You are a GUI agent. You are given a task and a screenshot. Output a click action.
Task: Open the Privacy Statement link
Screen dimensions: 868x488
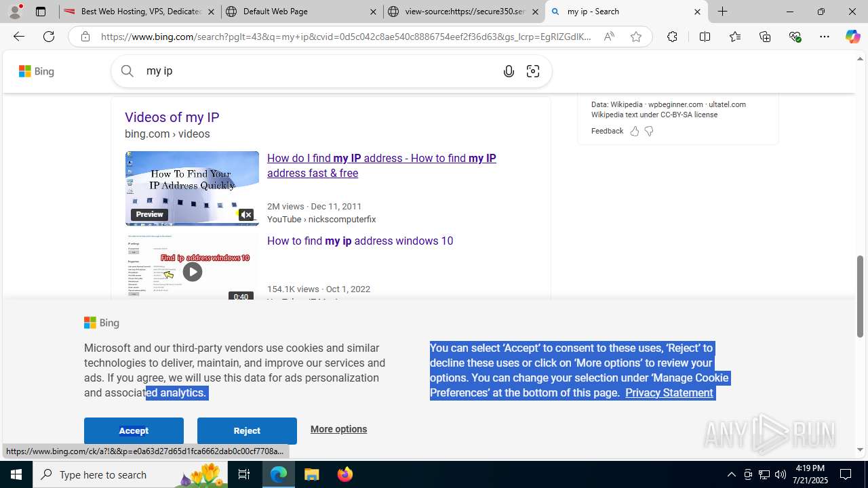coord(669,393)
